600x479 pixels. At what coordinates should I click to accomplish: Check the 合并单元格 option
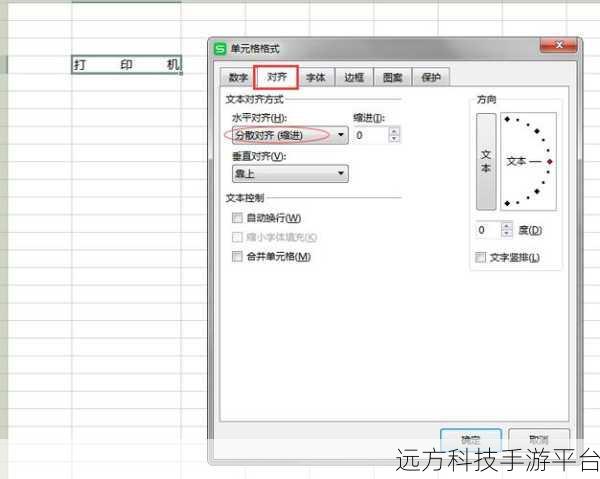[237, 256]
